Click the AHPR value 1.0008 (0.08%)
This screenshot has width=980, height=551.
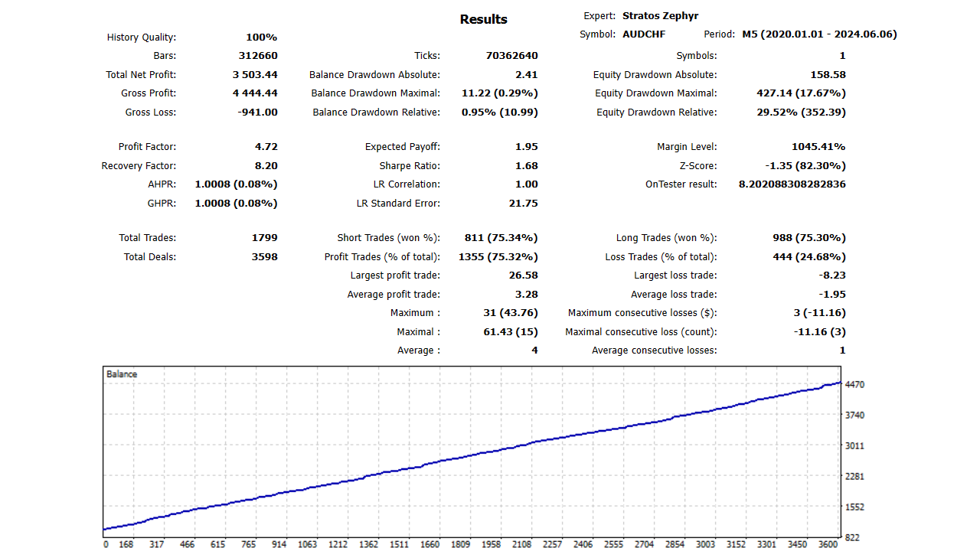[x=237, y=184]
